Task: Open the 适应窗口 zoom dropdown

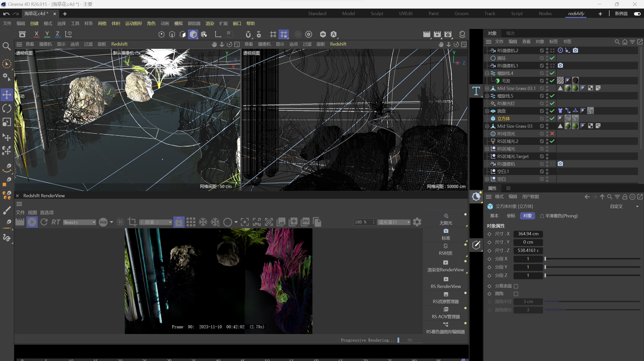Action: (394, 222)
